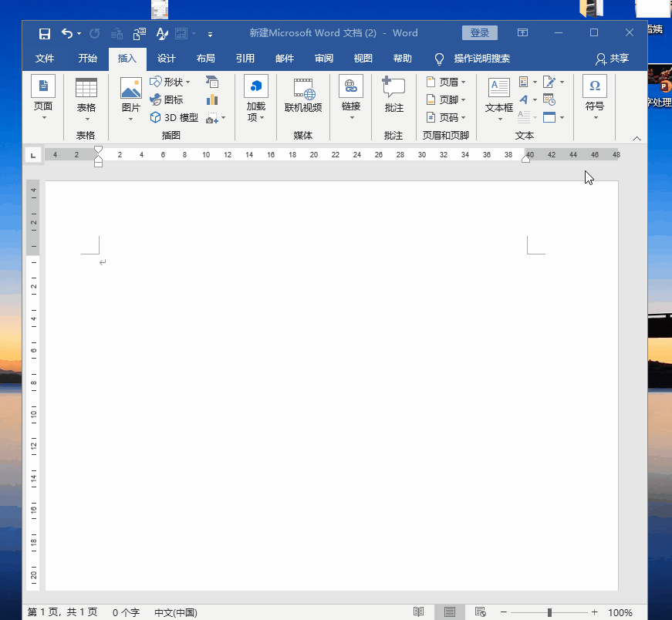Switch to Read Mode view
The width and height of the screenshot is (672, 620).
418,612
